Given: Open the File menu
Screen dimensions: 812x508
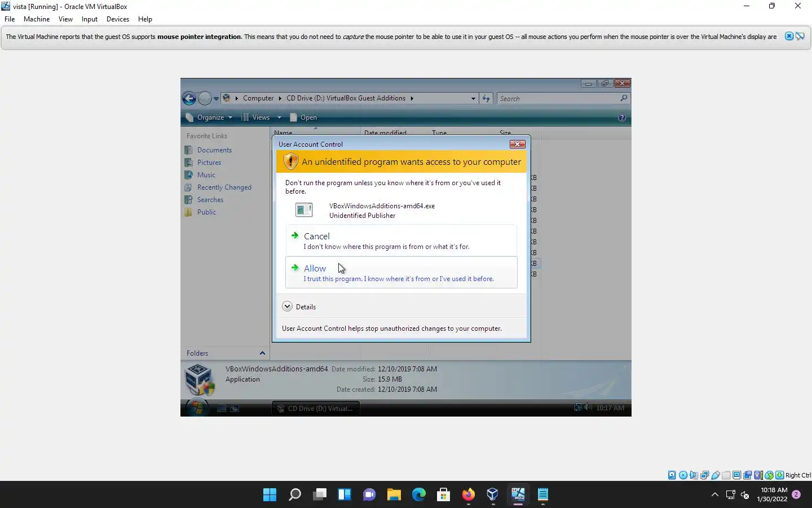Looking at the screenshot, I should click(10, 19).
